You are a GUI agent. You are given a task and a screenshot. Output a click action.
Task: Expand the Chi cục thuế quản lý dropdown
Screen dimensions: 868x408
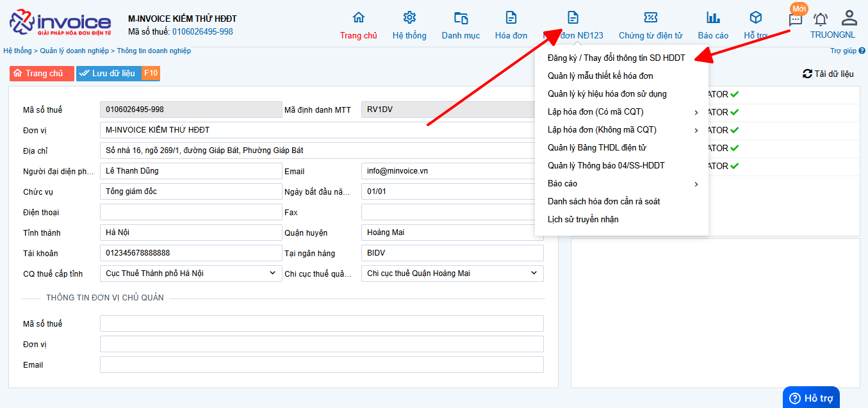pyautogui.click(x=452, y=273)
